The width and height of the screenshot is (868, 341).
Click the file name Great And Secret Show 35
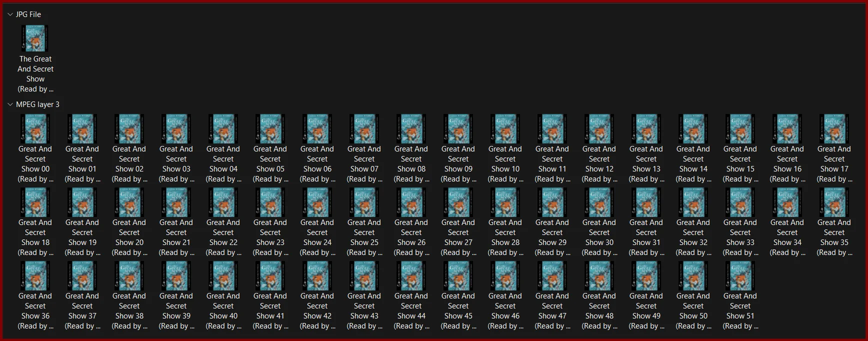click(834, 237)
